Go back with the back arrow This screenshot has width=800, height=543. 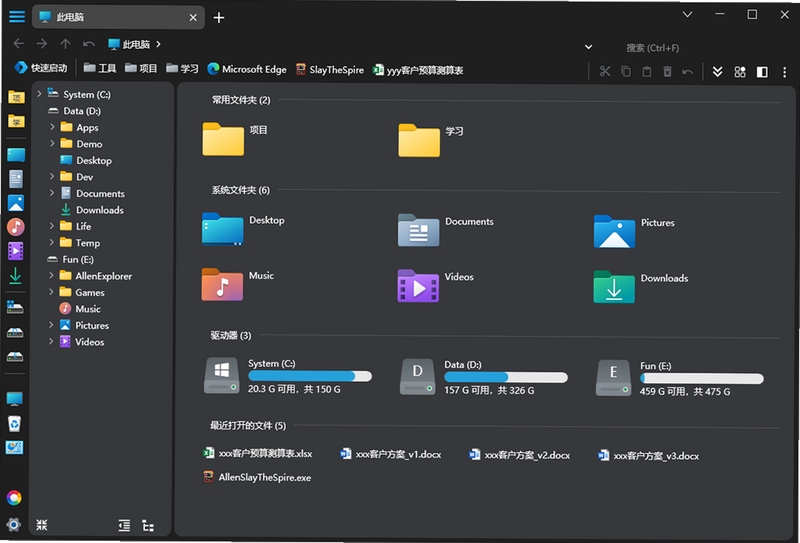click(x=18, y=44)
